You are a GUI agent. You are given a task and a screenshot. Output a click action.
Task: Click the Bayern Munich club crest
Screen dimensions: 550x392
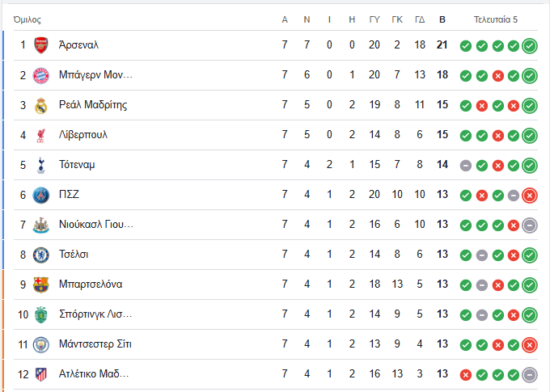point(41,75)
